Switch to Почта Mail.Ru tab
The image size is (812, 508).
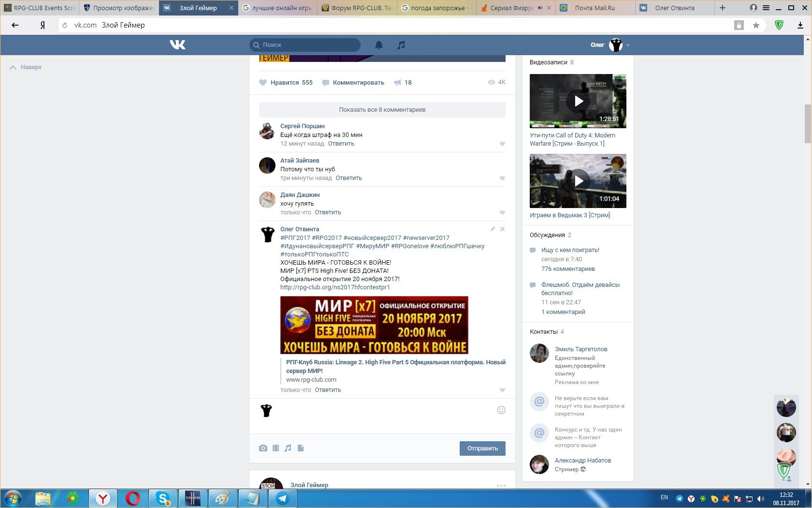pyautogui.click(x=594, y=8)
